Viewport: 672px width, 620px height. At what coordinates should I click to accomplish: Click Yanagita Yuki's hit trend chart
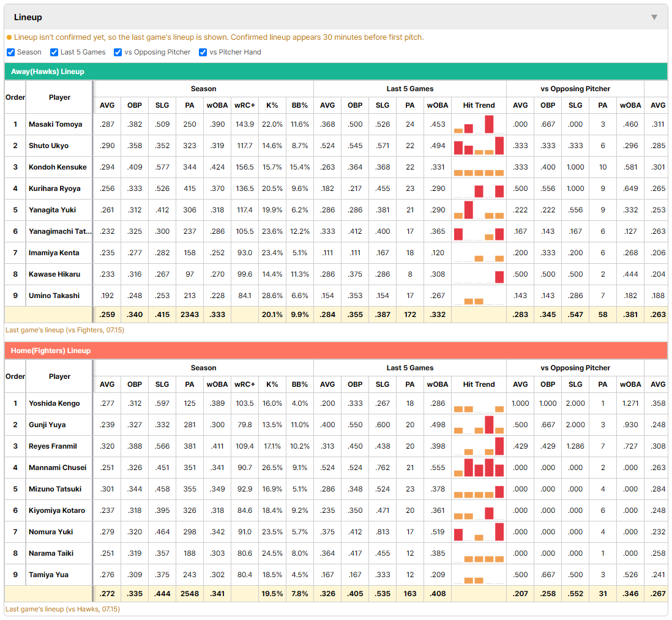click(479, 210)
